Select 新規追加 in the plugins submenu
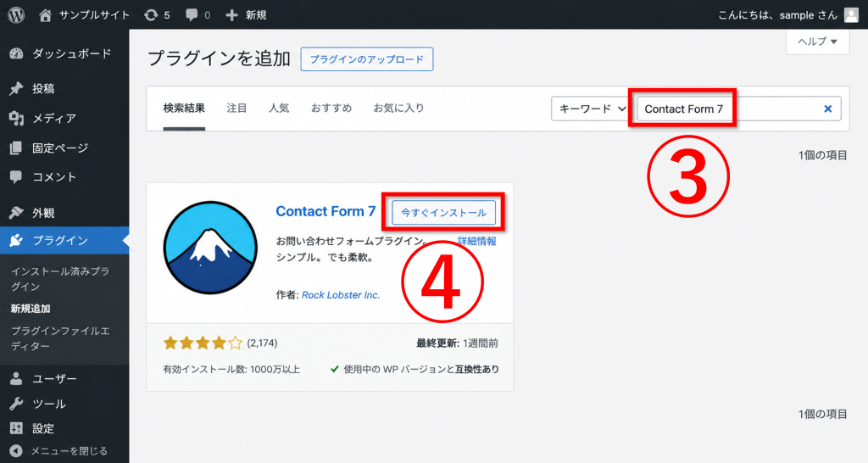This screenshot has width=868, height=463. pos(31,309)
